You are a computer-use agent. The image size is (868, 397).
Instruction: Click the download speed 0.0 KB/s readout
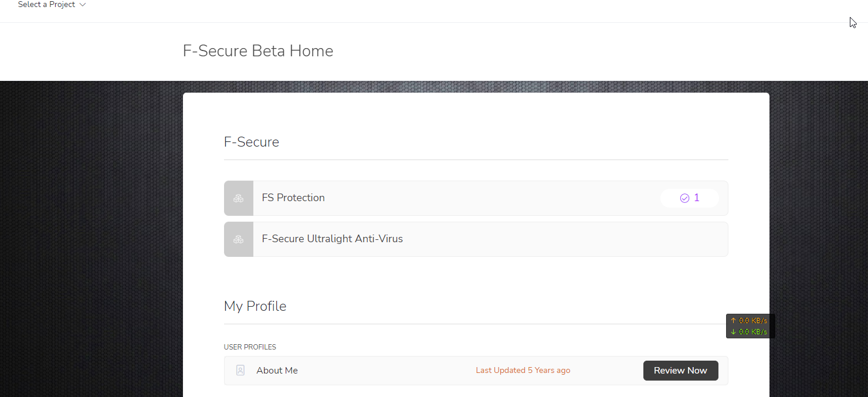[753, 332]
